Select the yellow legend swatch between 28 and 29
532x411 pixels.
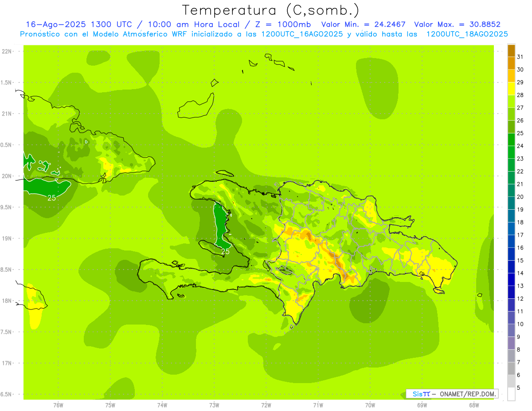click(511, 89)
